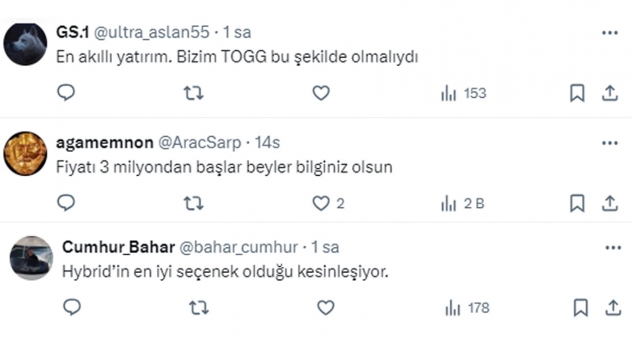Open more options for agamemnon's tweet
Image resolution: width=633 pixels, height=364 pixels.
(x=610, y=142)
